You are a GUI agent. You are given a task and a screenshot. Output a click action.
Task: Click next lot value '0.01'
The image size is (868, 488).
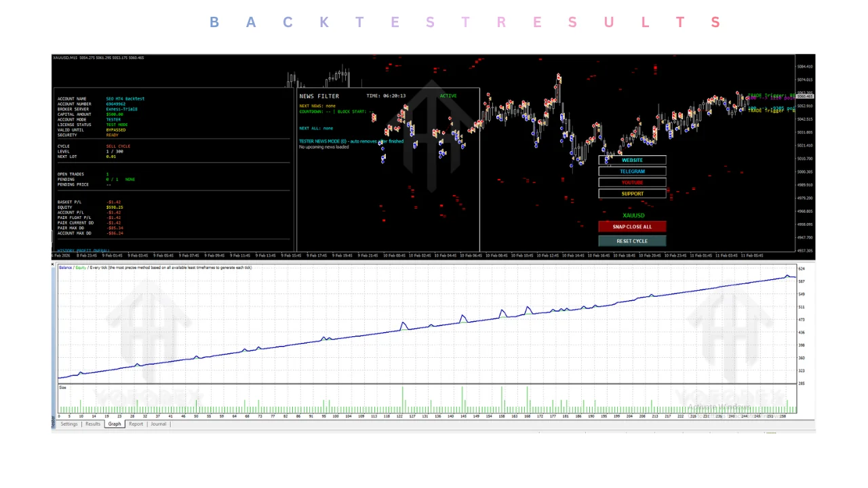point(111,157)
